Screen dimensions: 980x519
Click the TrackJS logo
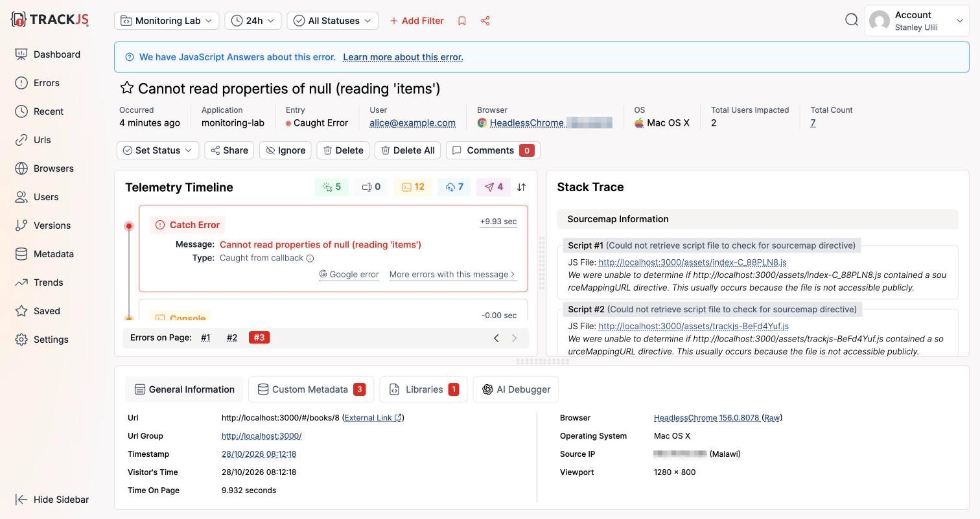(50, 19)
